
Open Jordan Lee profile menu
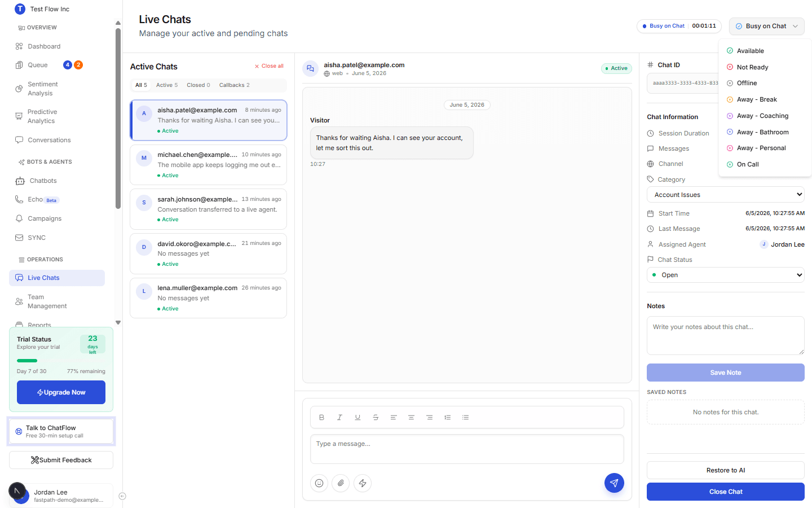[x=61, y=496]
